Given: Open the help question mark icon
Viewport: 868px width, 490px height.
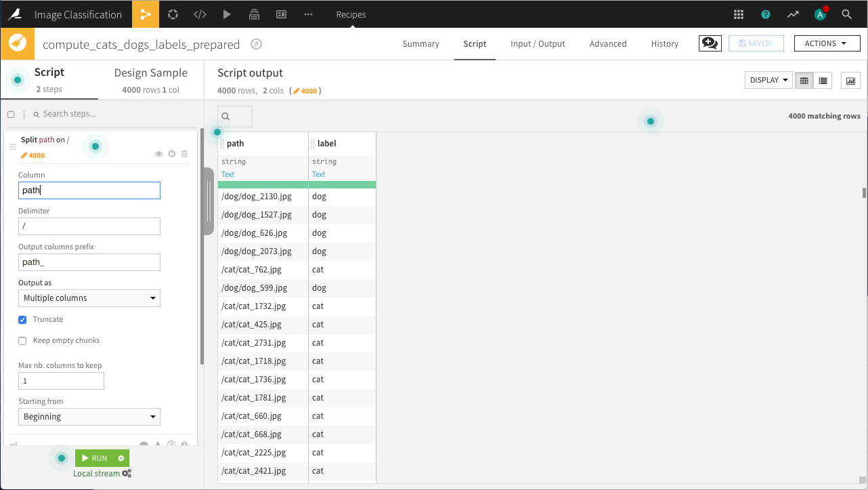Looking at the screenshot, I should click(x=765, y=14).
